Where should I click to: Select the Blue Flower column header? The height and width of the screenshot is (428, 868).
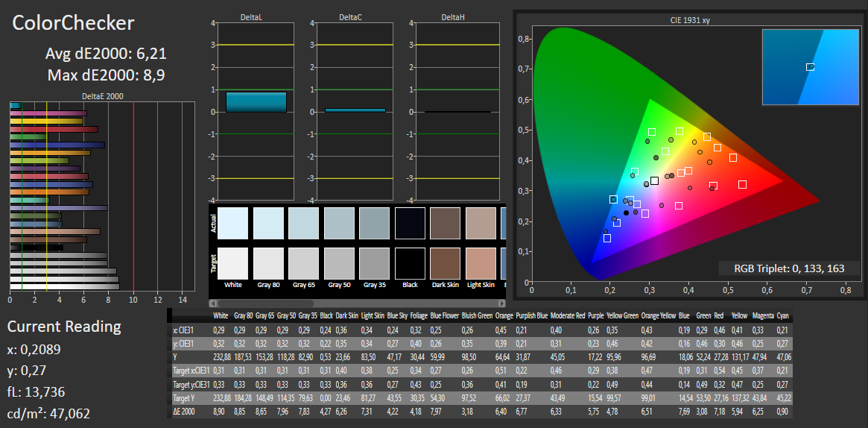[x=445, y=316]
